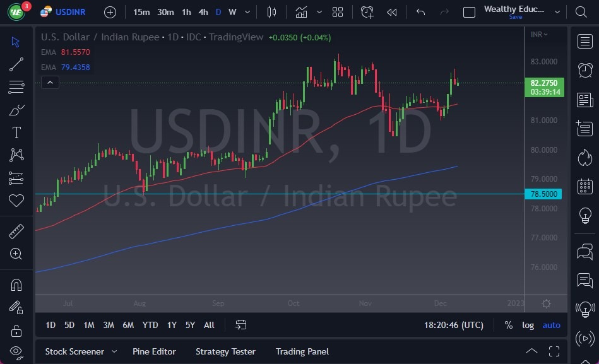Switch chart scale to log mode

pyautogui.click(x=528, y=325)
